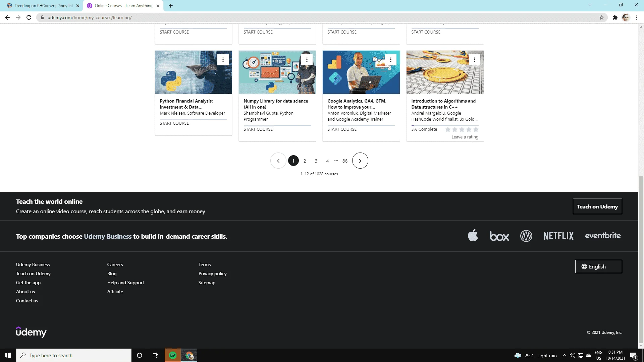Open Numpy Library course thumbnail
The image size is (644, 362).
pyautogui.click(x=277, y=72)
